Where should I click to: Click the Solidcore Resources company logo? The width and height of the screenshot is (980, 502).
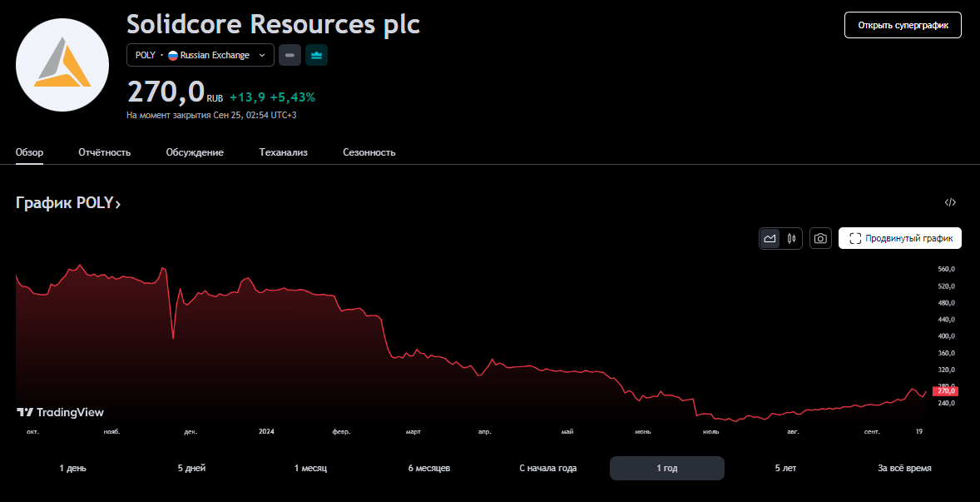click(62, 65)
